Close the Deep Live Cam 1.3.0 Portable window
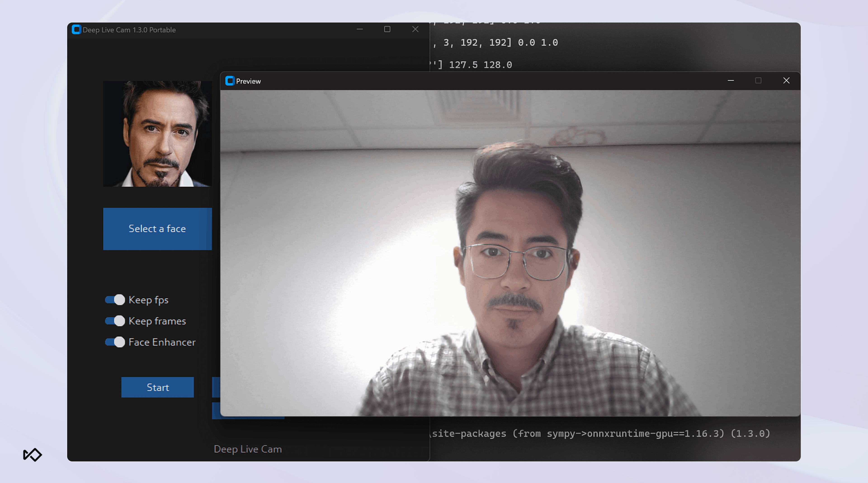 point(415,29)
